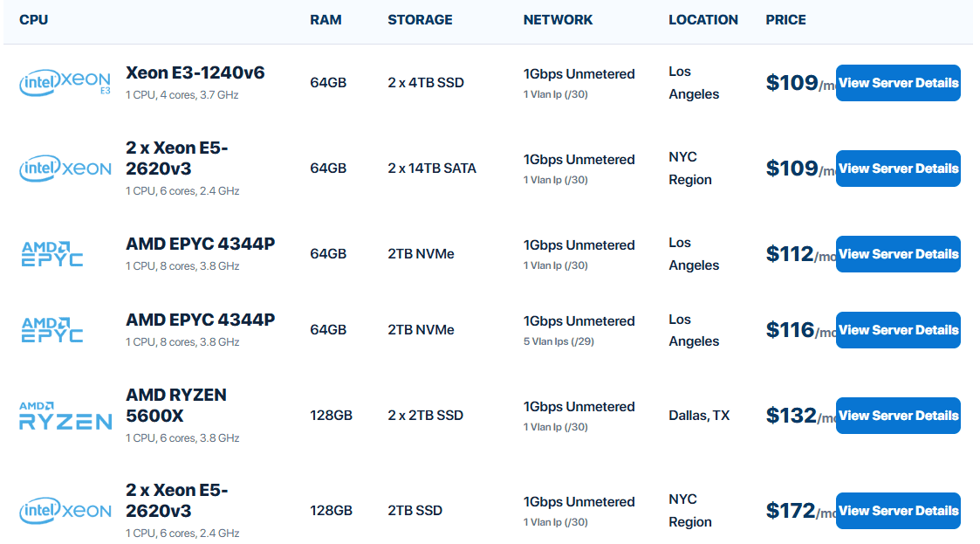Click the Intel Xeon logo for the $109 NYC server
980x544 pixels.
pyautogui.click(x=65, y=169)
